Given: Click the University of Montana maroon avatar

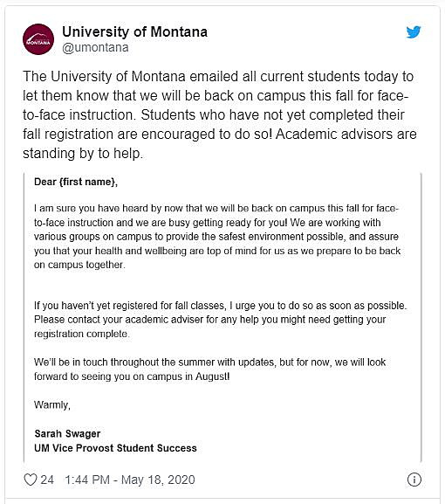Looking at the screenshot, I should coord(38,39).
